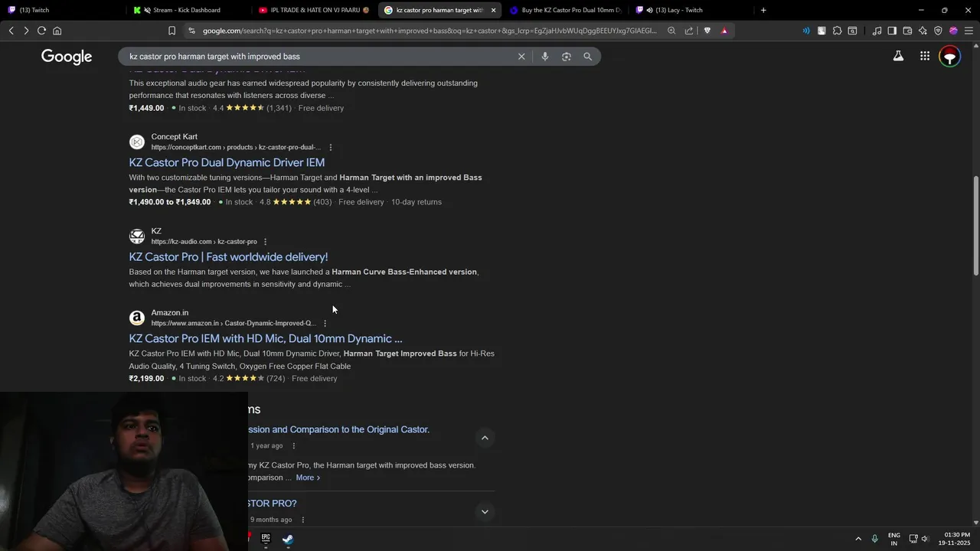Screen dimensions: 980x551
Task: Expand the CASTOR PRO? discussion entry
Action: pyautogui.click(x=485, y=511)
